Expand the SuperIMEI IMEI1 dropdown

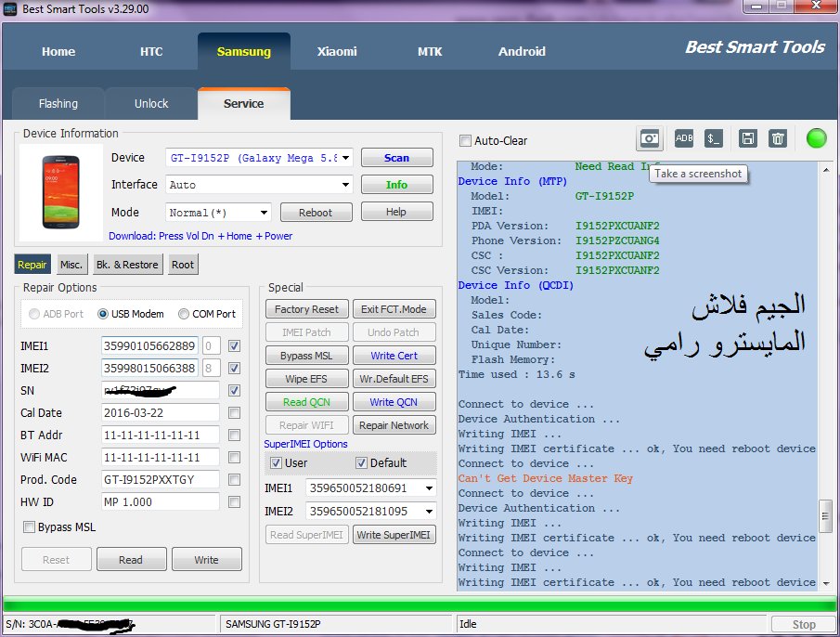429,488
